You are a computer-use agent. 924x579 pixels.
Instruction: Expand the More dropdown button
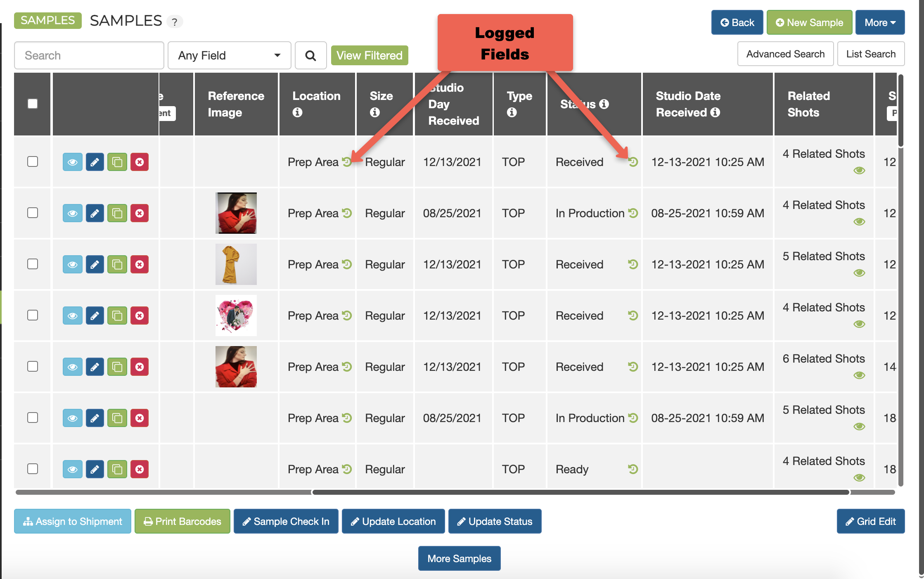click(x=879, y=23)
